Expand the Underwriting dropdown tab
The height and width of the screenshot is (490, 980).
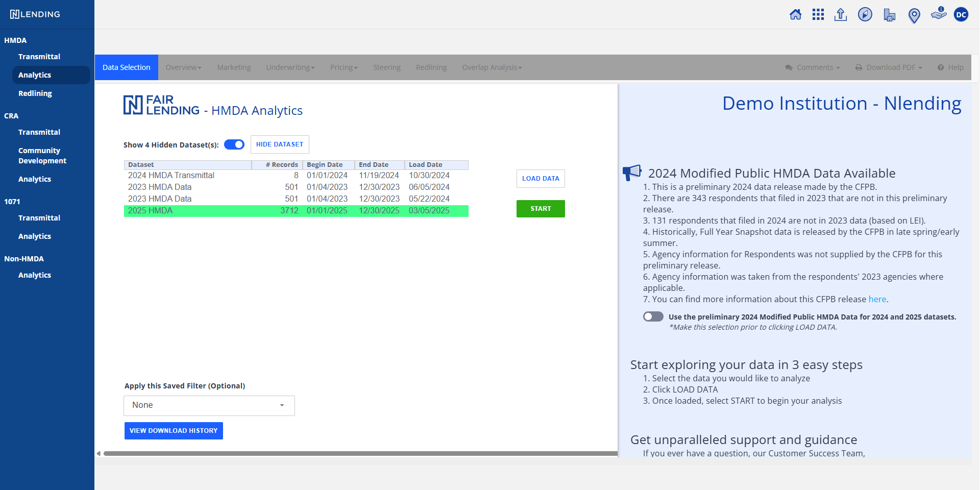coord(290,67)
